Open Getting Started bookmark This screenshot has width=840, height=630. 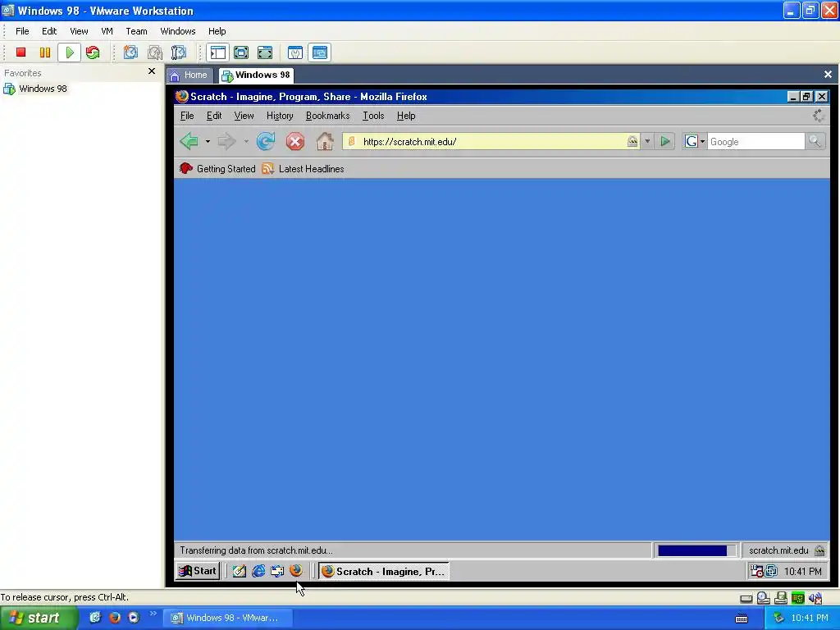(x=217, y=169)
